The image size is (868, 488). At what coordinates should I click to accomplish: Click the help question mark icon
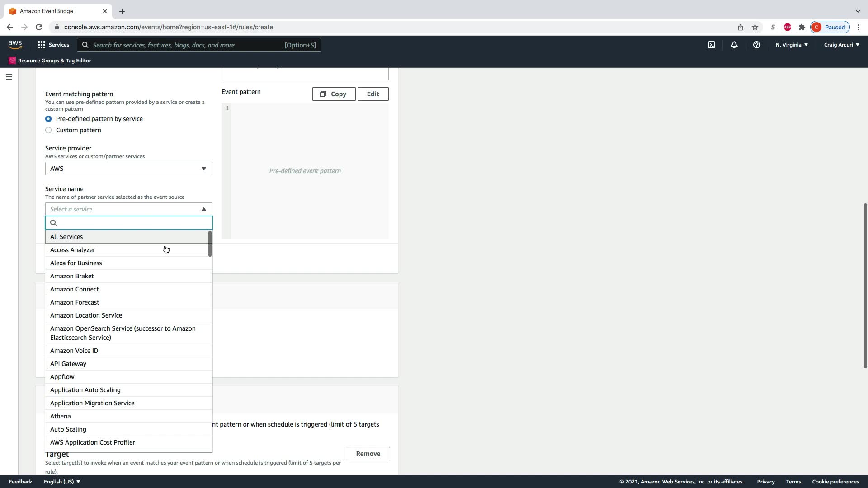(756, 45)
